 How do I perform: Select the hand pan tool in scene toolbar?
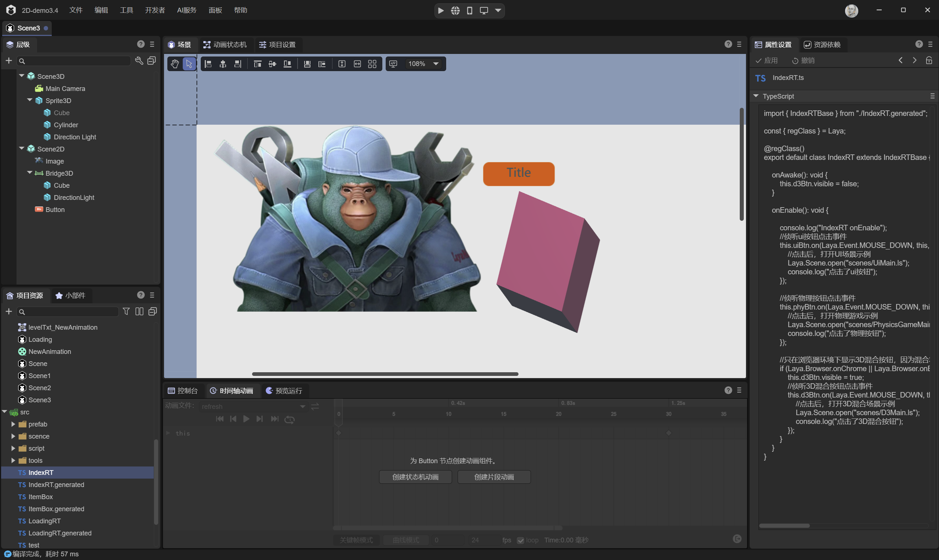(x=174, y=64)
